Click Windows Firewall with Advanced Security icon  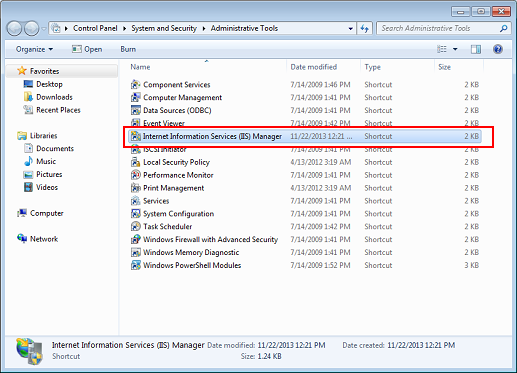tap(135, 240)
